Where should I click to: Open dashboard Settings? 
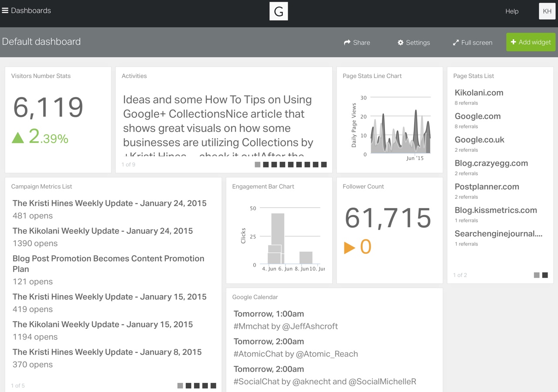click(414, 42)
